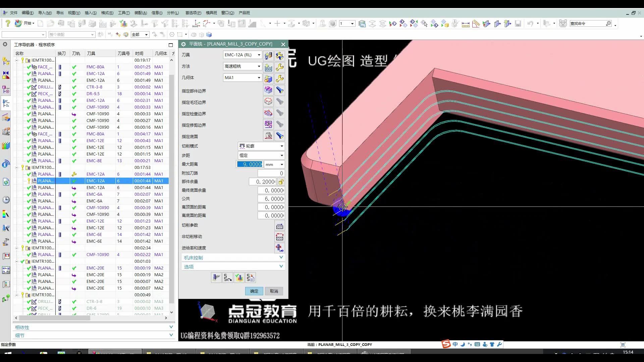Open non-cutting moves (非切削移动) icon
This screenshot has width=644, height=362.
tap(279, 237)
